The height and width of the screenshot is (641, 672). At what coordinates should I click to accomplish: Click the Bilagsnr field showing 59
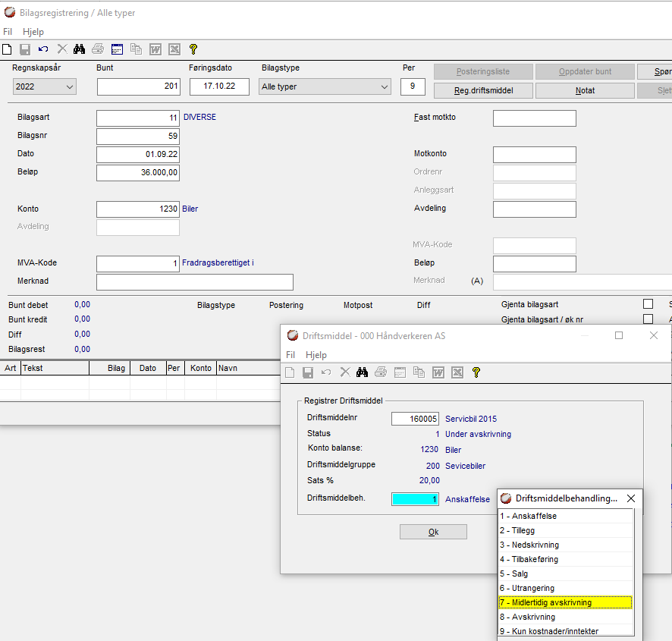pyautogui.click(x=138, y=137)
